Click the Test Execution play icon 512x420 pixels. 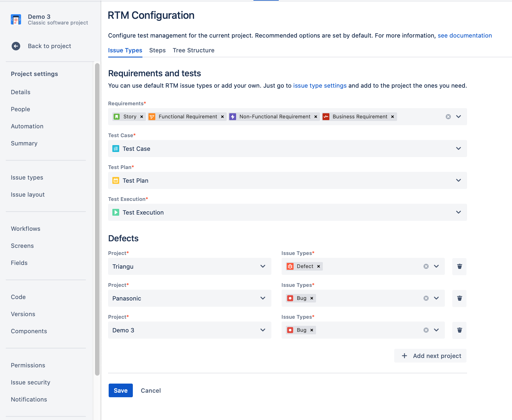point(115,212)
